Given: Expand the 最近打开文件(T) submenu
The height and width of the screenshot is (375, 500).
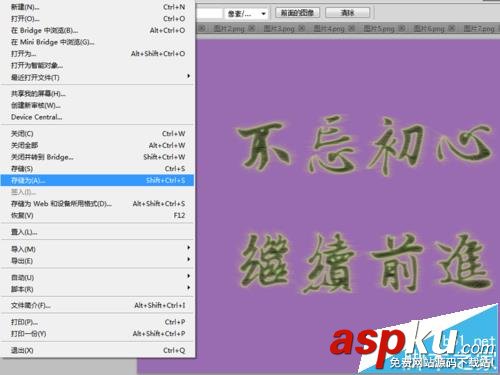Looking at the screenshot, I should (97, 77).
